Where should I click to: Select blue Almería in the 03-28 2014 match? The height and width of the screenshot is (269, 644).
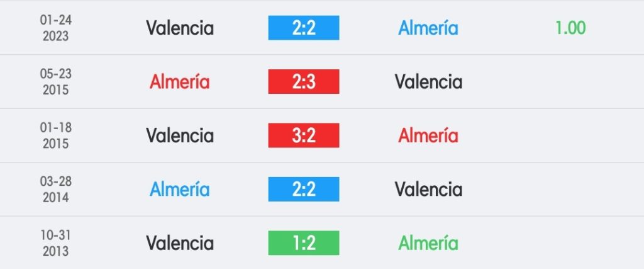pyautogui.click(x=180, y=189)
